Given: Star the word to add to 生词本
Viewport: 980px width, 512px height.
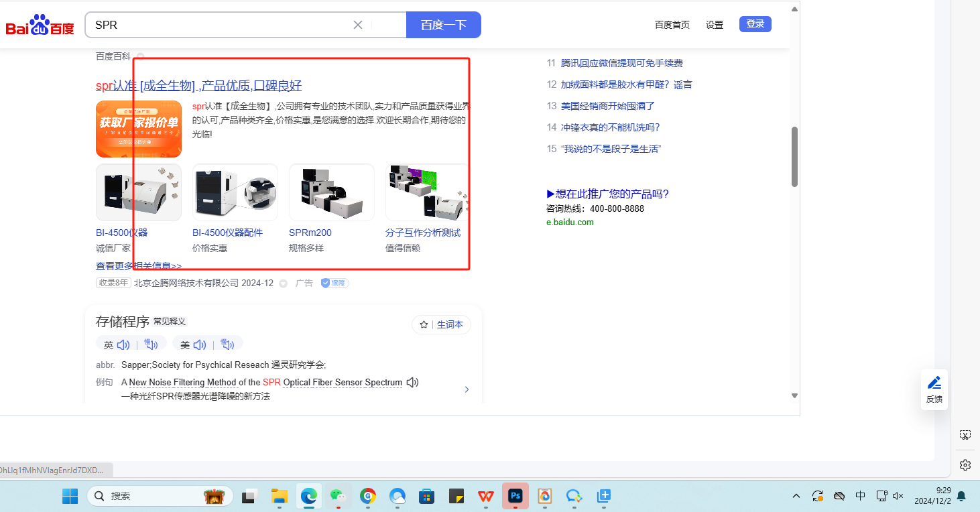Looking at the screenshot, I should point(424,324).
